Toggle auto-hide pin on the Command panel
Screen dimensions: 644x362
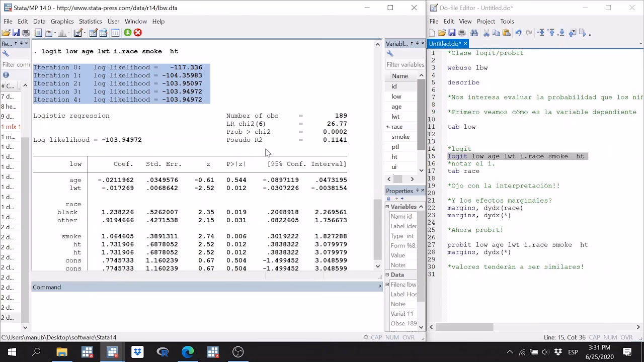380,287
